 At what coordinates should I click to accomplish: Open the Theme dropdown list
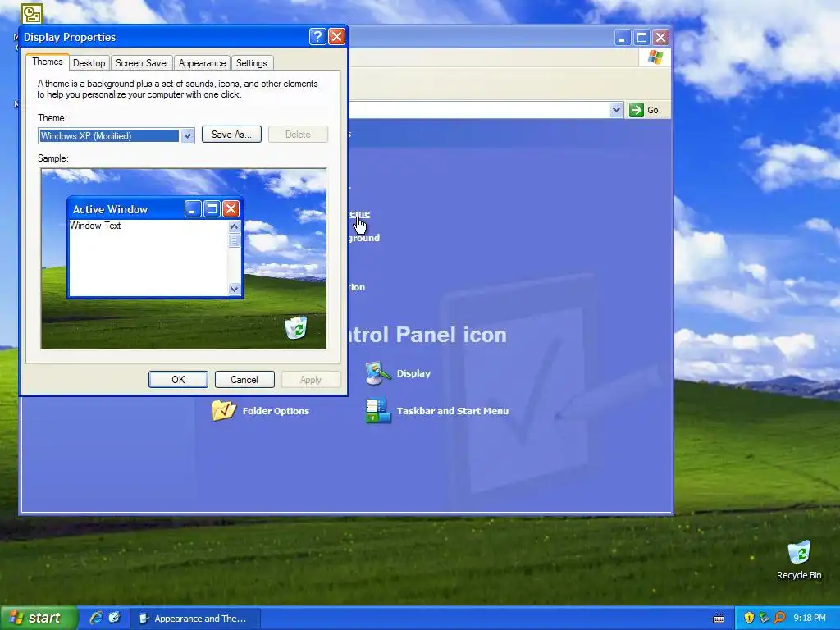coord(187,136)
